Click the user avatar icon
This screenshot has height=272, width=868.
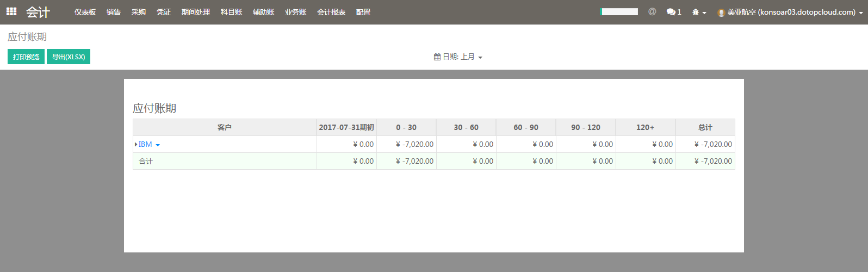point(721,13)
